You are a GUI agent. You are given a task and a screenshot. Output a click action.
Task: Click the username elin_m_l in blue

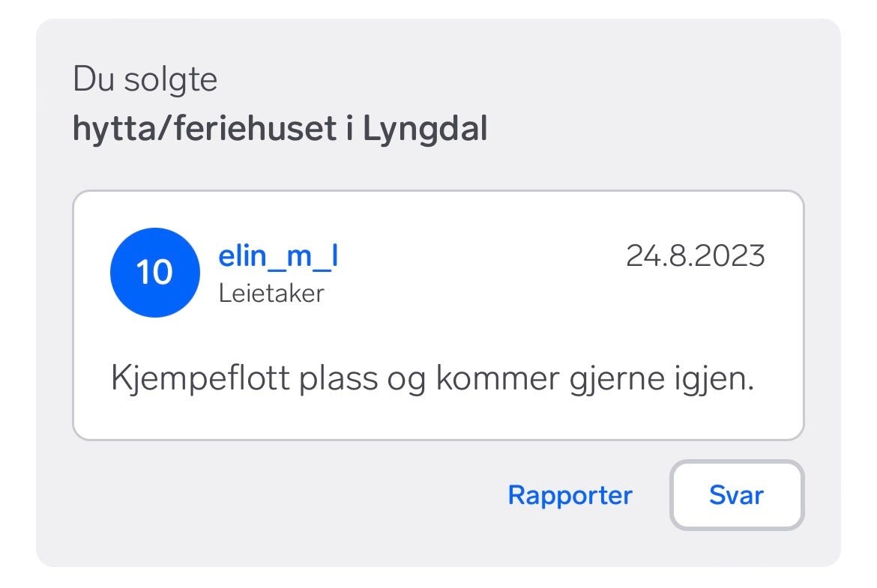(x=278, y=255)
